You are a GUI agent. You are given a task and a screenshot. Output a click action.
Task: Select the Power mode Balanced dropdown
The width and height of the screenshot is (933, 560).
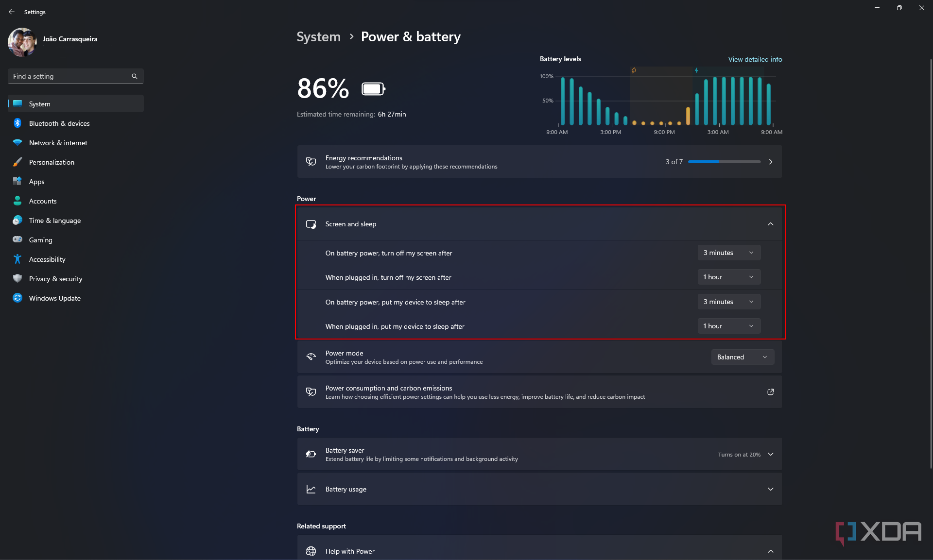click(742, 357)
